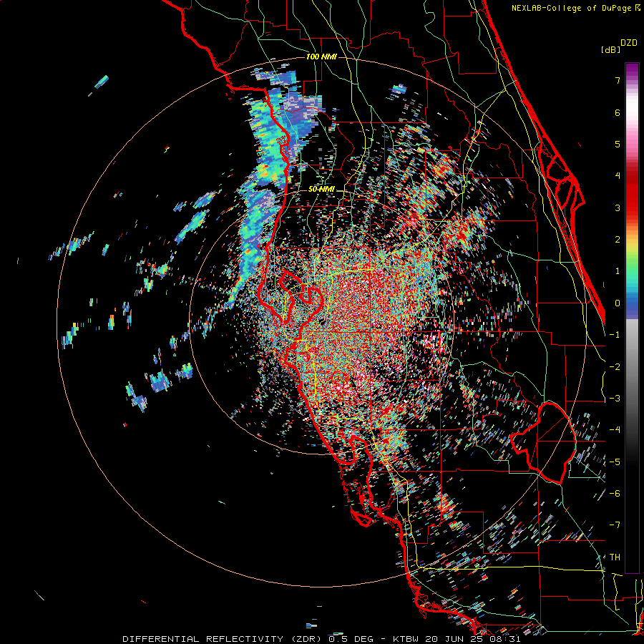Click the 4 dB label on color scale
This screenshot has height=644, width=644.
pos(618,176)
